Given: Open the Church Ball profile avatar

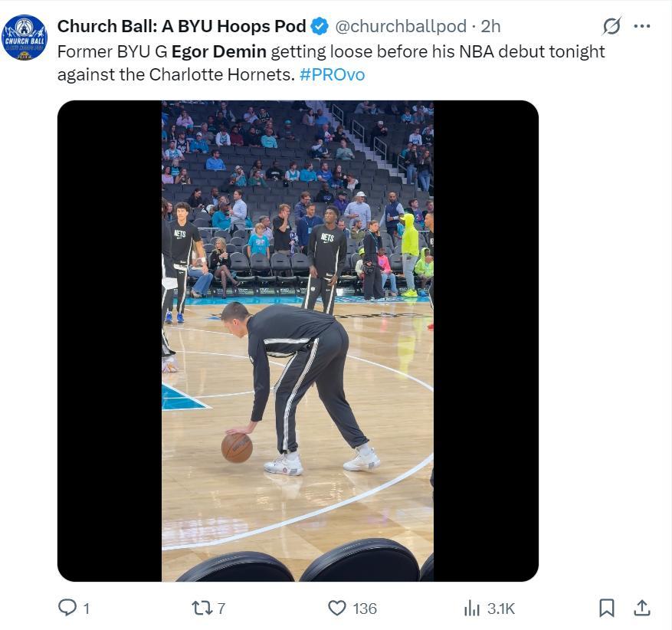Looking at the screenshot, I should click(x=25, y=38).
